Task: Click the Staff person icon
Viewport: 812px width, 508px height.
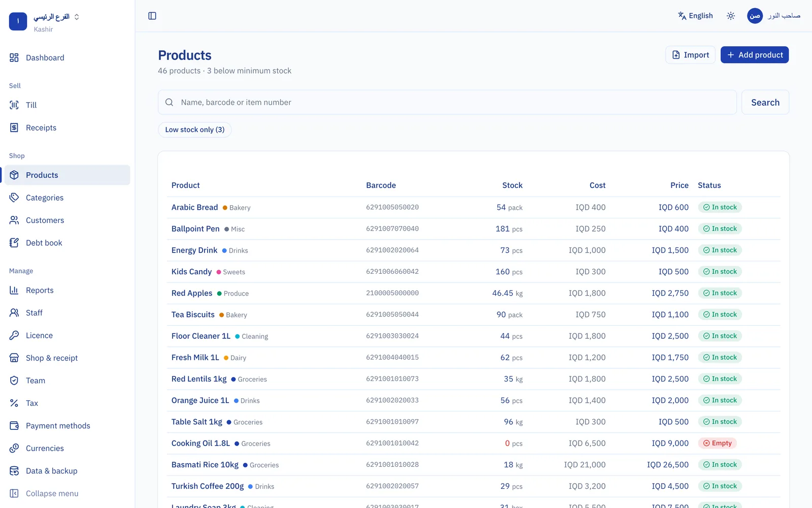Action: [14, 313]
